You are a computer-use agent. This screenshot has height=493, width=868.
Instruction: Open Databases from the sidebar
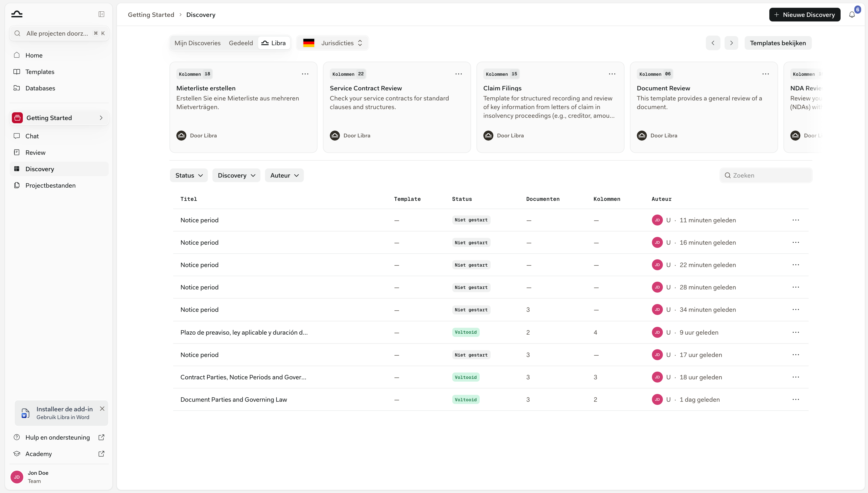click(x=40, y=88)
